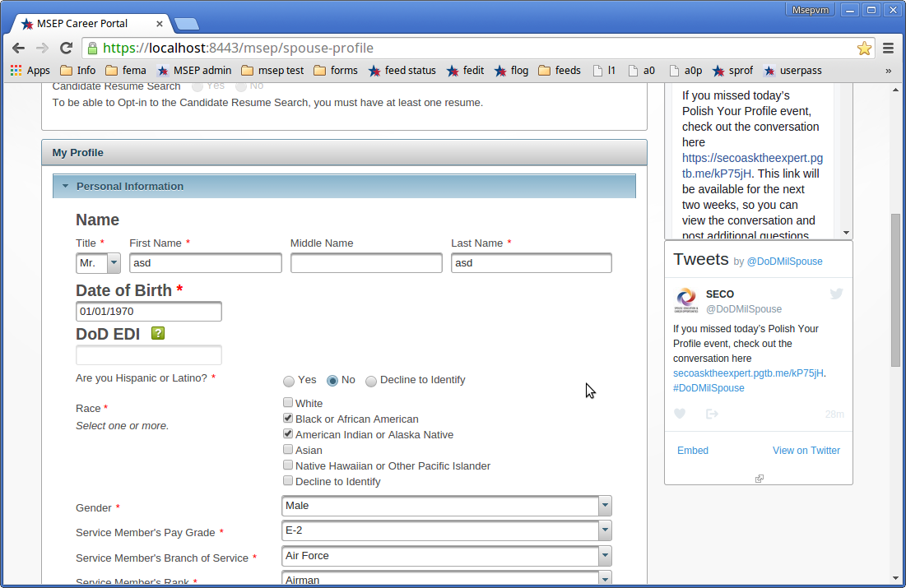The width and height of the screenshot is (906, 588).
Task: Open the Gender dropdown
Action: point(447,506)
